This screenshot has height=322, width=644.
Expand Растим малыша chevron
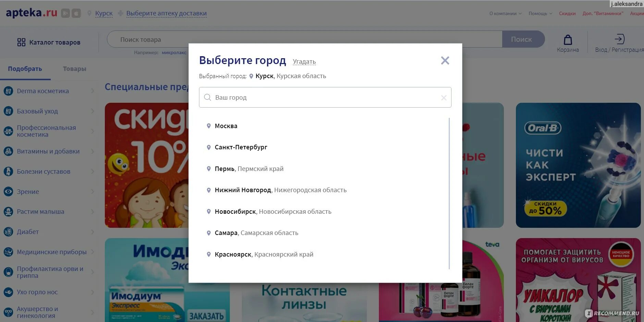click(92, 212)
